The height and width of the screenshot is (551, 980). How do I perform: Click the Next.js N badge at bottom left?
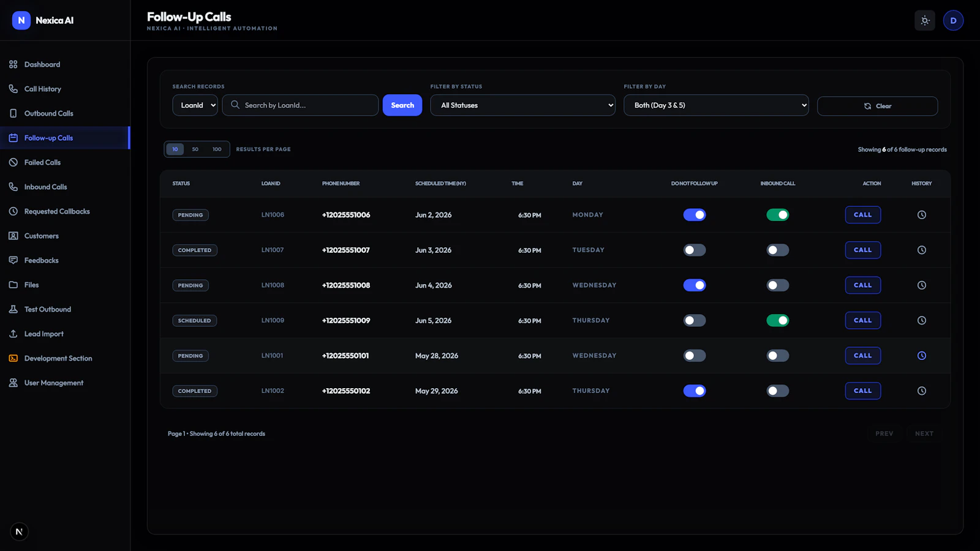19,531
